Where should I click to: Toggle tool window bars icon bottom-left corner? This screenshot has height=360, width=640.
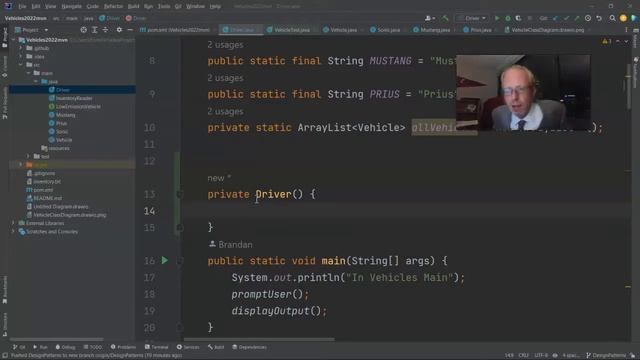(x=4, y=356)
